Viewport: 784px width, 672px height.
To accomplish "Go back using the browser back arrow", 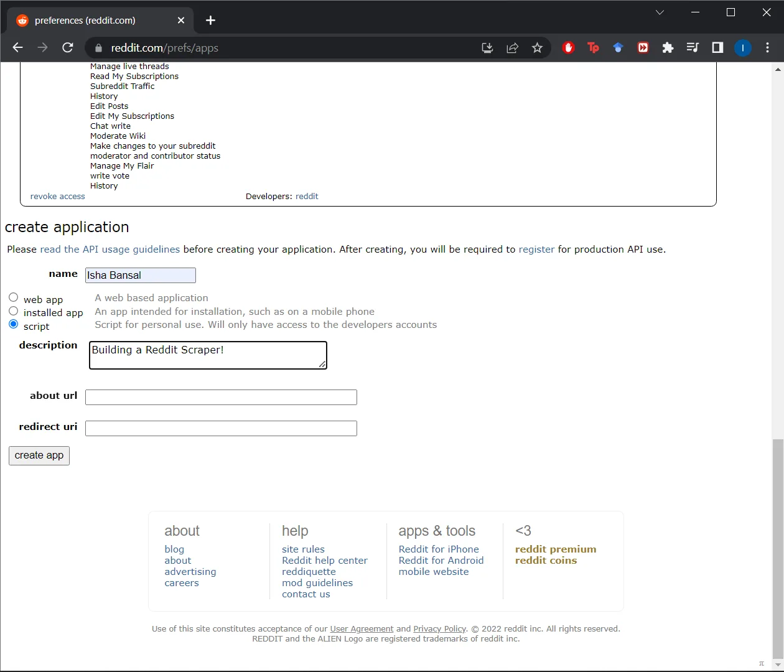I will tap(18, 48).
